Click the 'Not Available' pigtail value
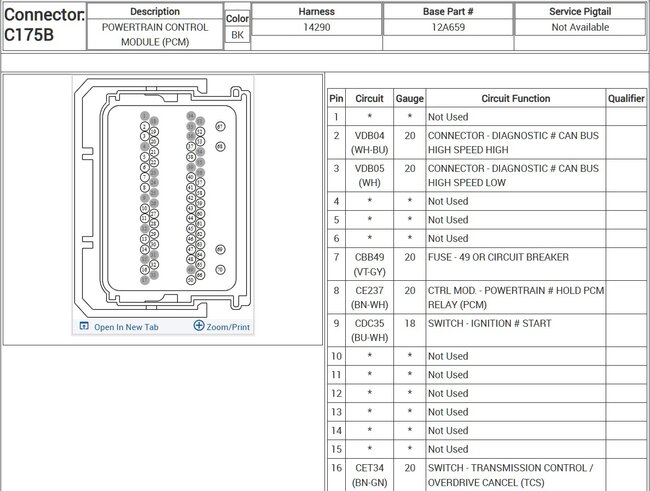This screenshot has width=650, height=491. coord(580,27)
